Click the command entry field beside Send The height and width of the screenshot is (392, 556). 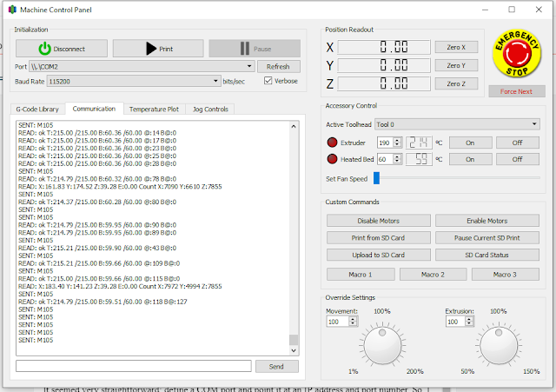133,366
